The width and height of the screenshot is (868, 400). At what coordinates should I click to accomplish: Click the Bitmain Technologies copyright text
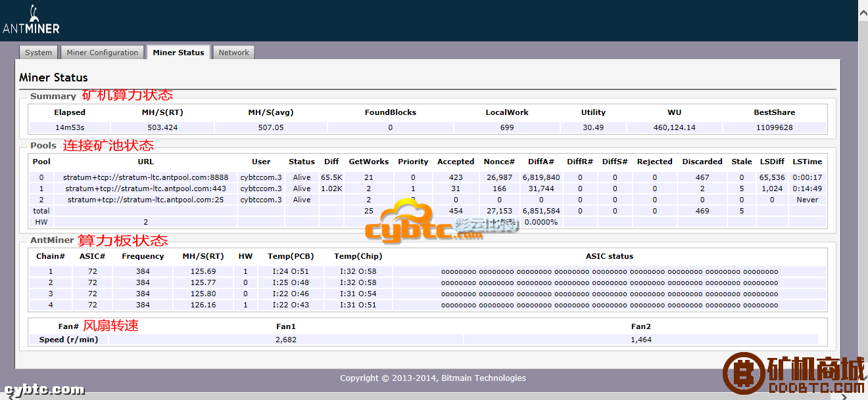433,378
